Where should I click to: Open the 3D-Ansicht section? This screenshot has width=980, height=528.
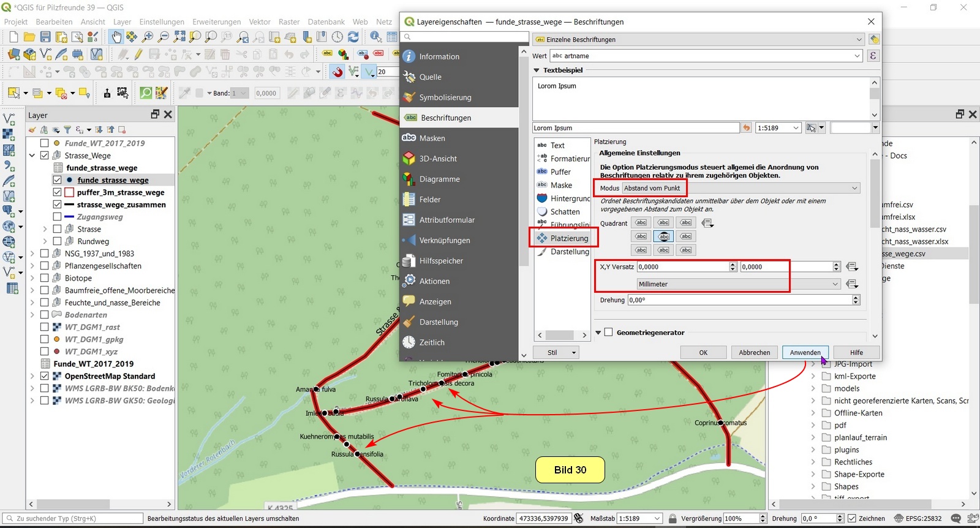[x=437, y=159]
